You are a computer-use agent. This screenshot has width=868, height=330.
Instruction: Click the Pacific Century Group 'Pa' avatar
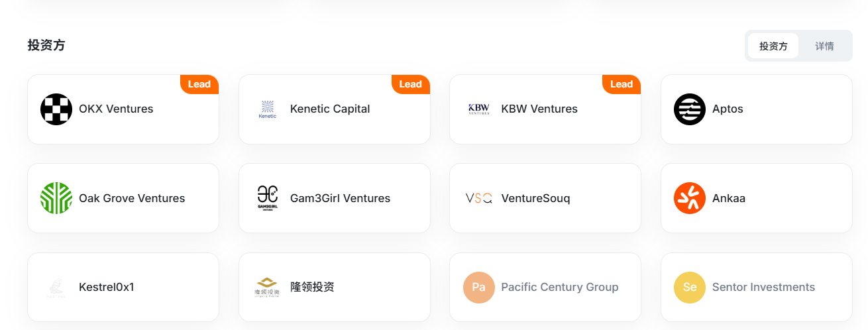pyautogui.click(x=478, y=288)
